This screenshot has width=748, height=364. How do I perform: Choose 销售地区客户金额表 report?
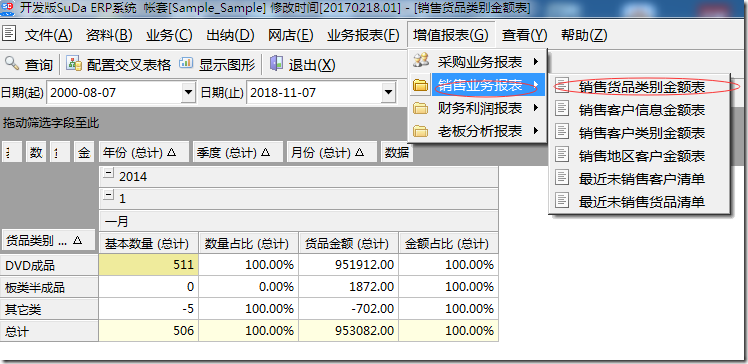click(640, 155)
